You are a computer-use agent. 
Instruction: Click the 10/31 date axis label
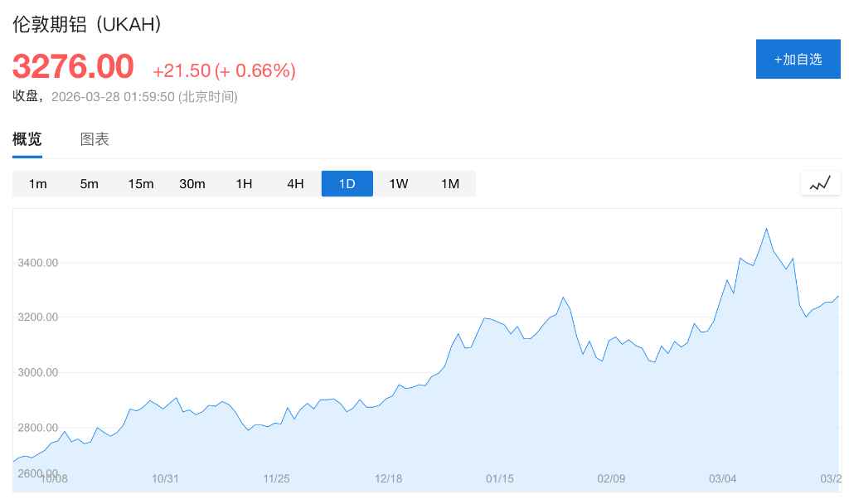(166, 478)
